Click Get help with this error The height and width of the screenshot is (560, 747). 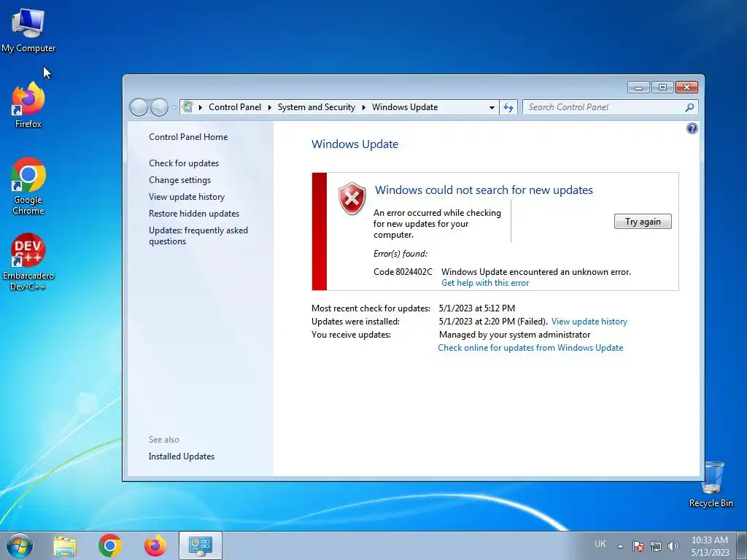(x=485, y=283)
